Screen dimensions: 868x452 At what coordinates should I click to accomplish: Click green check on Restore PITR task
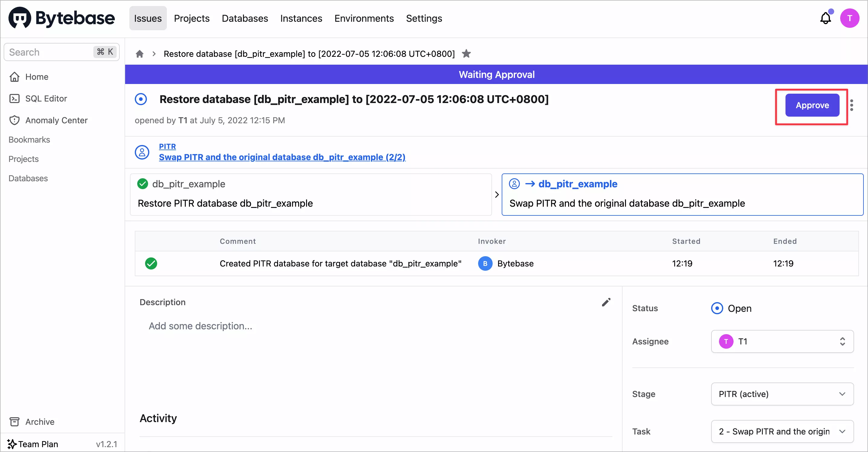[143, 184]
